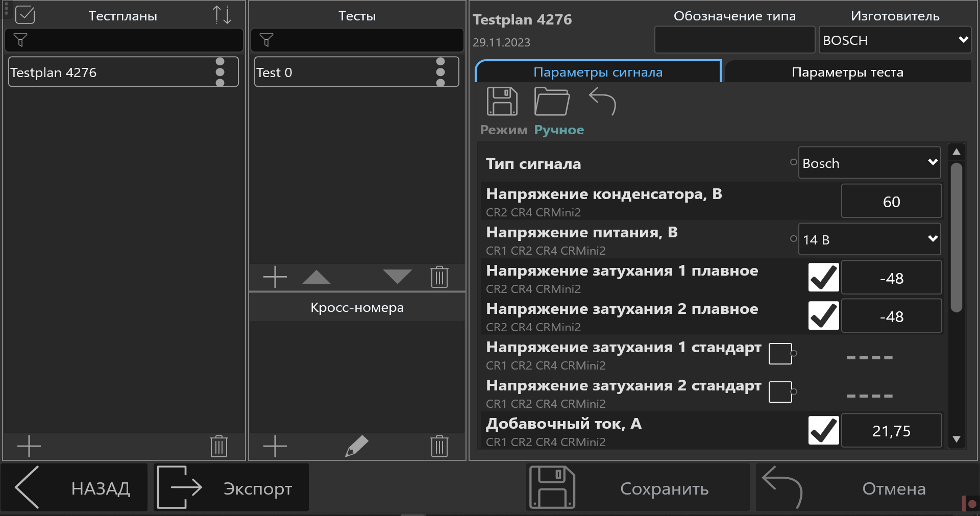Click the save diskette icon in signal parameters
This screenshot has width=980, height=516.
pos(502,101)
